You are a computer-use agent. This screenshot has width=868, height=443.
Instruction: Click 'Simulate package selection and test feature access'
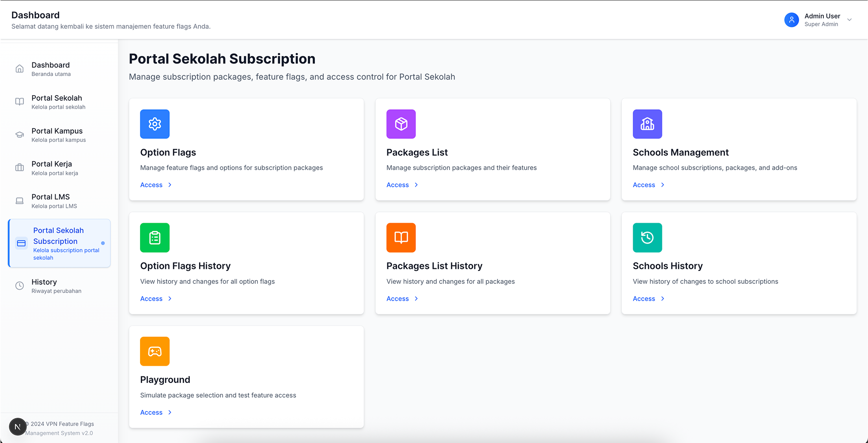point(218,395)
